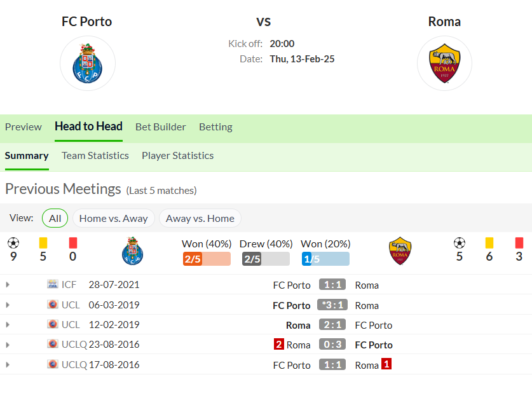Click Roma red card icon
Viewport: 532px width, 405px height.
tap(519, 243)
